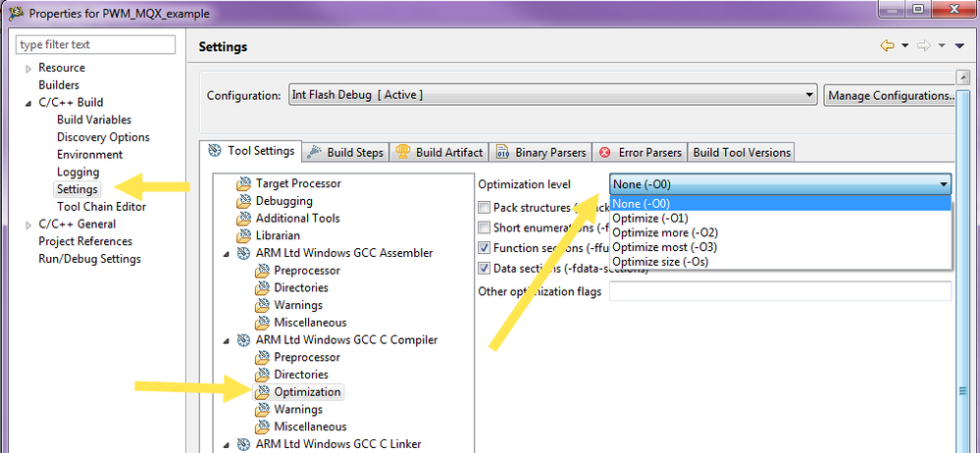The image size is (980, 453).
Task: Click the Additional Tools folder icon
Action: pyautogui.click(x=243, y=219)
